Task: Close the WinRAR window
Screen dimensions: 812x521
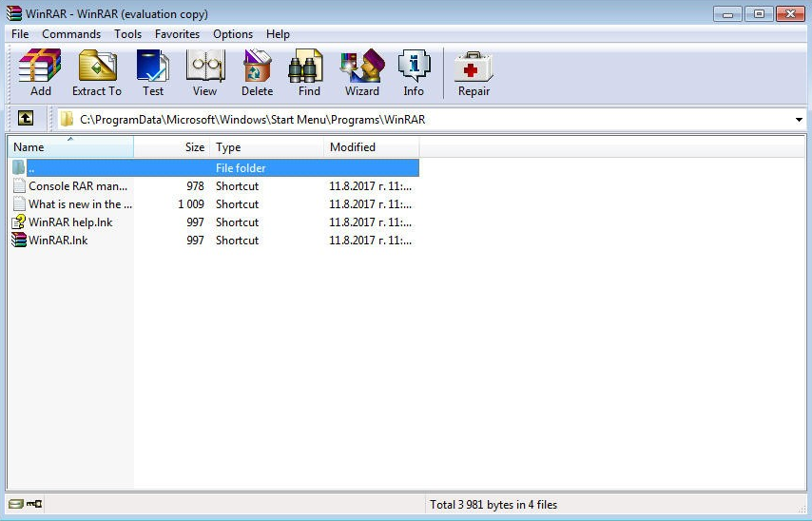Action: 790,14
